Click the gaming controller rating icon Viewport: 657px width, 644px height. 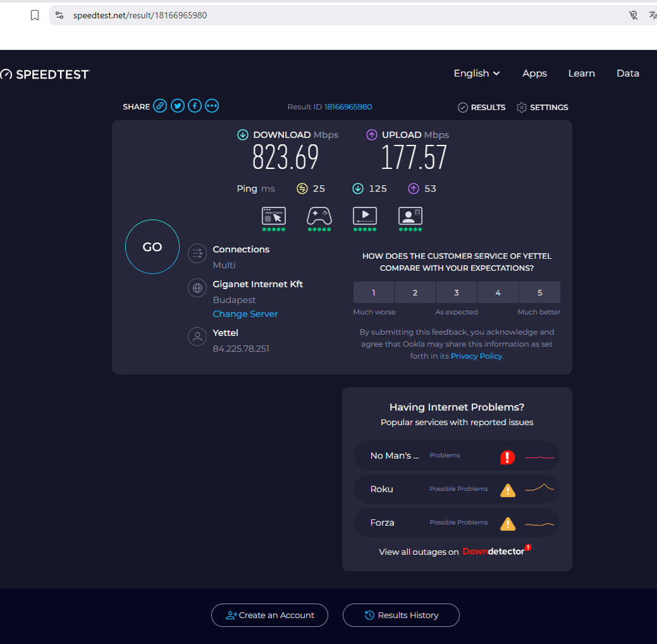coord(319,218)
